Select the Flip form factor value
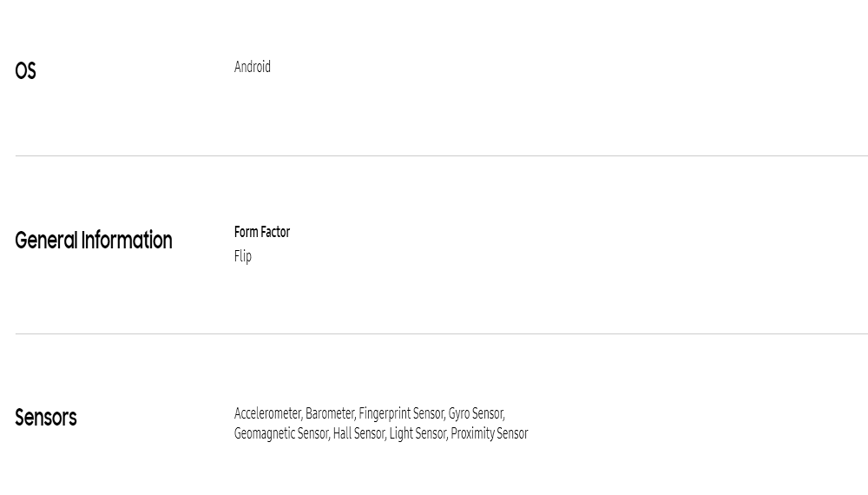Screen dimensions: 868x495 243,256
